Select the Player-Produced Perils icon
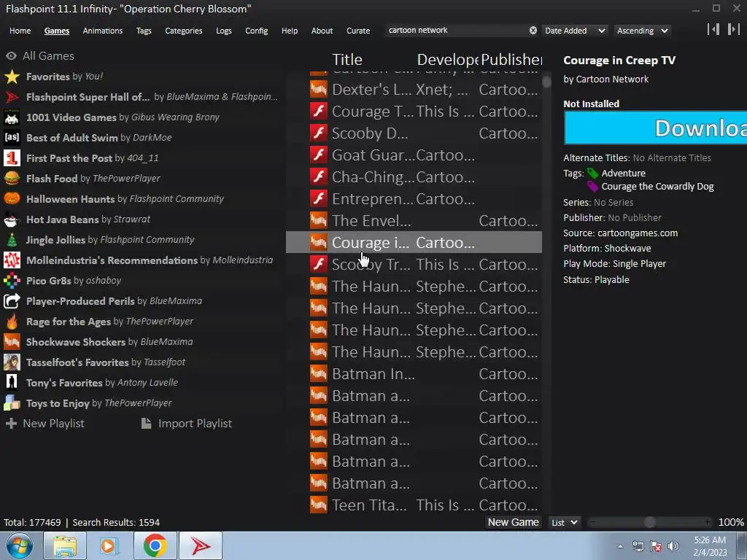747x560 pixels. click(12, 301)
